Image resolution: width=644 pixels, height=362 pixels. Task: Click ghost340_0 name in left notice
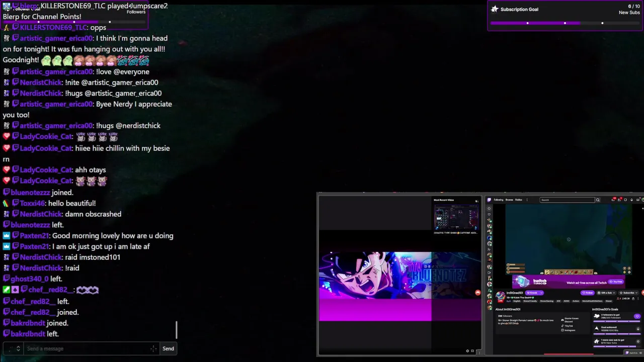tap(30, 279)
